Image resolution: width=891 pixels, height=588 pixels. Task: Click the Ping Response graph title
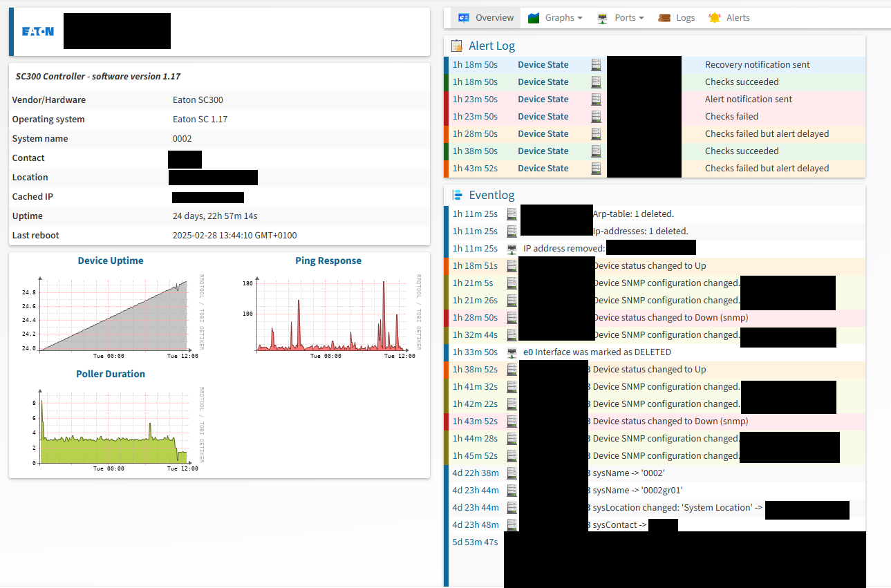coord(328,260)
